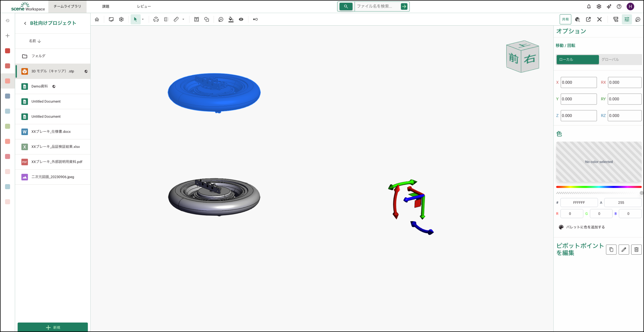Click the rainbow hue slider
644x332 pixels.
coord(599,187)
